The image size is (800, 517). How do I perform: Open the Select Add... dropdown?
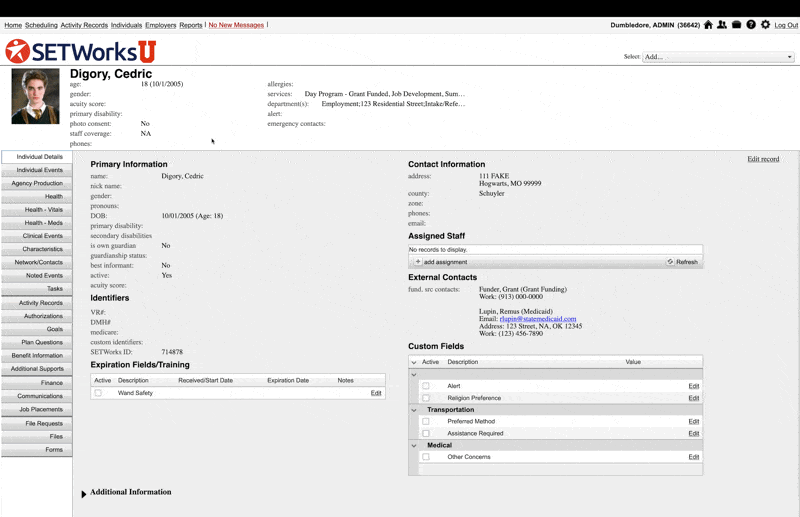(x=718, y=57)
